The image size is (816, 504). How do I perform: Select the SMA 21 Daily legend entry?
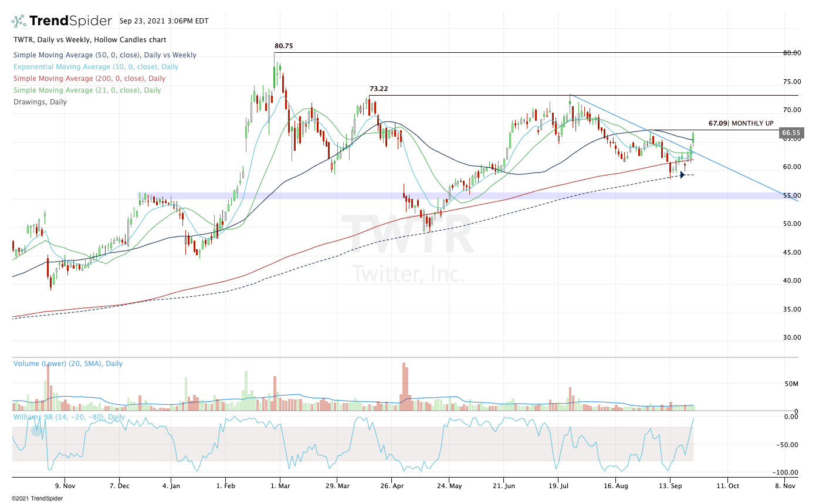(x=87, y=90)
